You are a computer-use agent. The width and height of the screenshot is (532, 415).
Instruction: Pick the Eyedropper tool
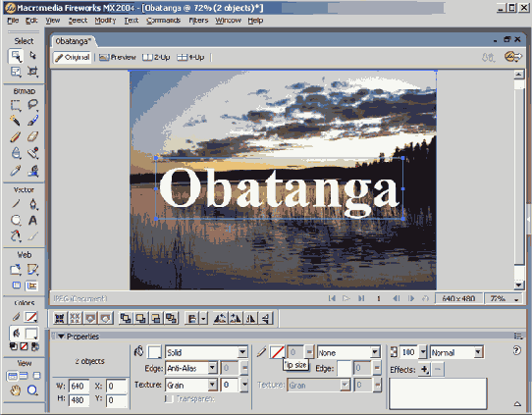tap(16, 170)
